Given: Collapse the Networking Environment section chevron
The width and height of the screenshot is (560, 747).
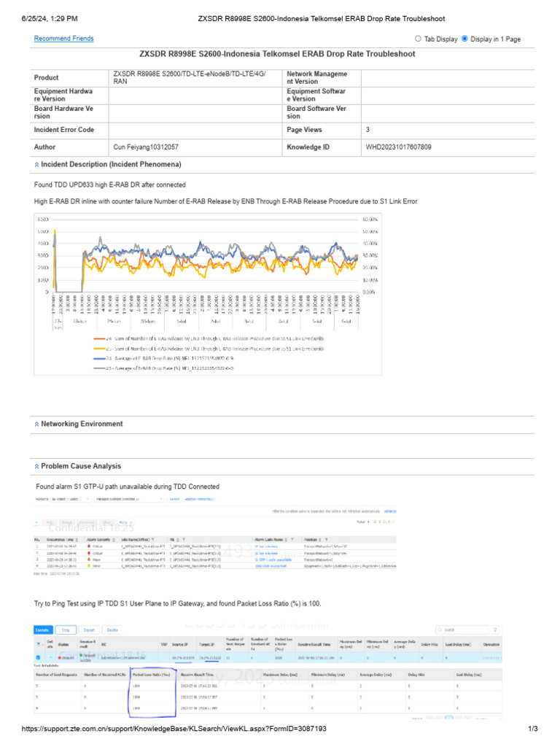Looking at the screenshot, I should tap(36, 424).
